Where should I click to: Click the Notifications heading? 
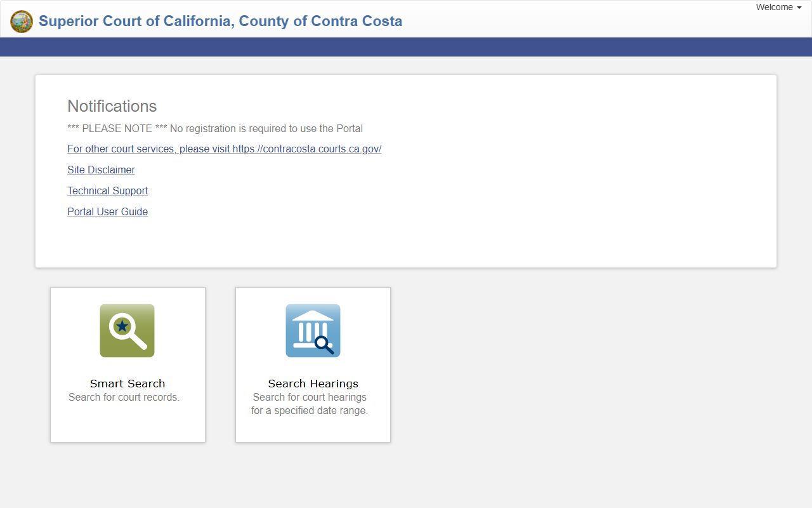click(112, 106)
